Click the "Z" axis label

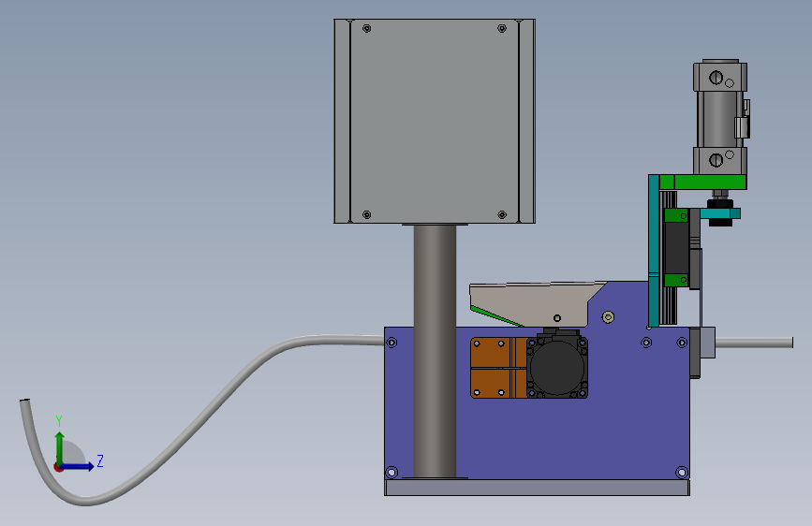100,460
